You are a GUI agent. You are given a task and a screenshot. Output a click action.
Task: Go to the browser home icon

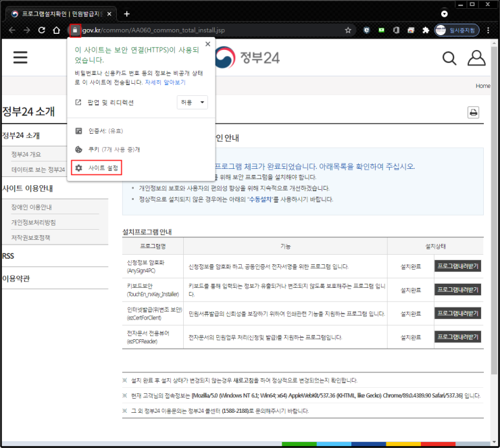coord(57,30)
